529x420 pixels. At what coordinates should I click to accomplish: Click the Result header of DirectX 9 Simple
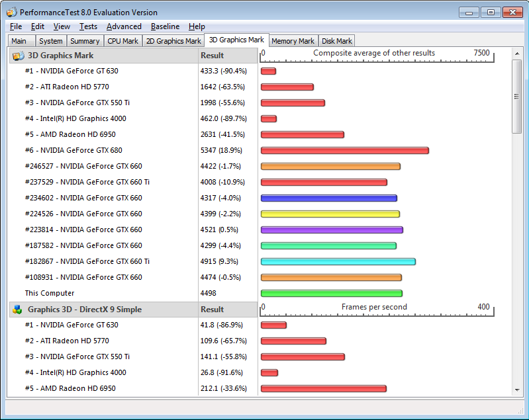228,310
